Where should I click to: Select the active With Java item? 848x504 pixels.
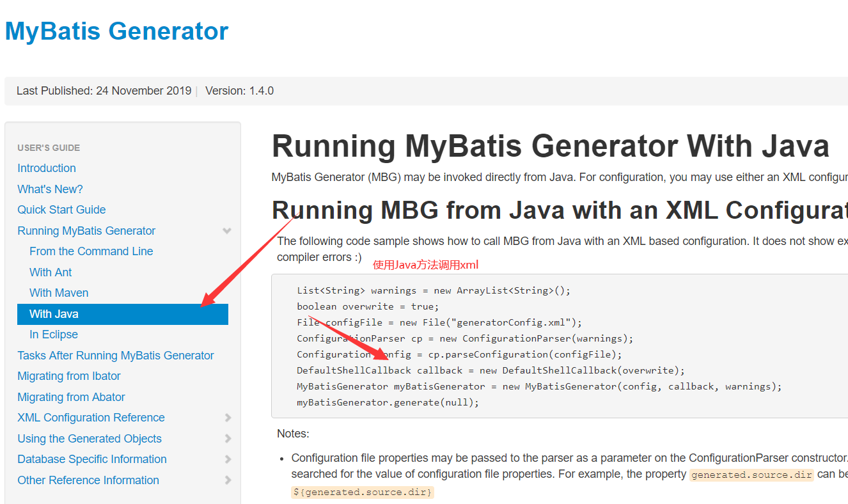(x=123, y=314)
